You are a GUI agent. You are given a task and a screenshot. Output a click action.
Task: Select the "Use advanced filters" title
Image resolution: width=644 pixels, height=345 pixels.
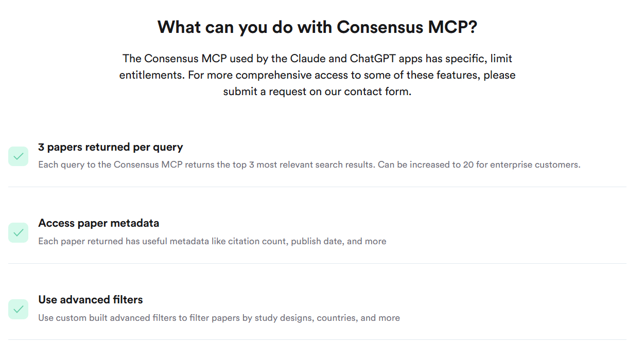90,300
